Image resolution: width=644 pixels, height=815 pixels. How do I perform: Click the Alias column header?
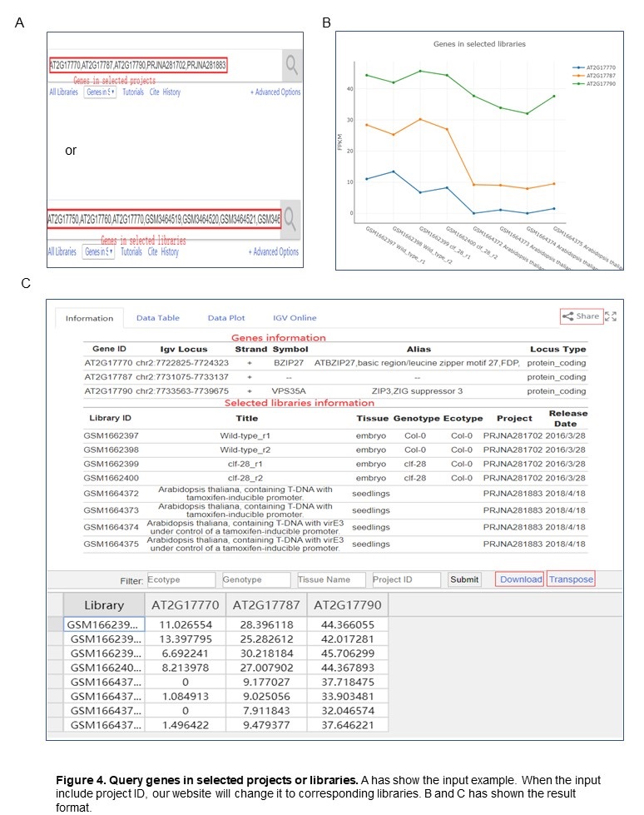pos(419,350)
